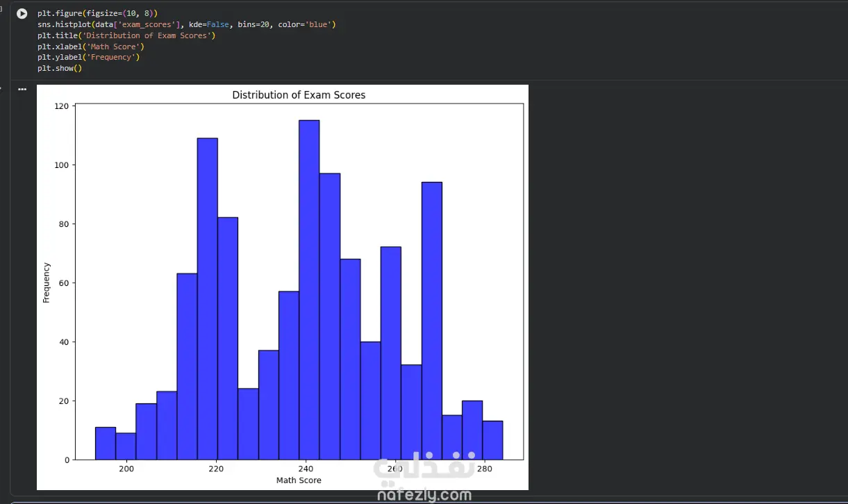This screenshot has height=504, width=848.
Task: Click the 60 y-axis tick label
Action: point(65,283)
